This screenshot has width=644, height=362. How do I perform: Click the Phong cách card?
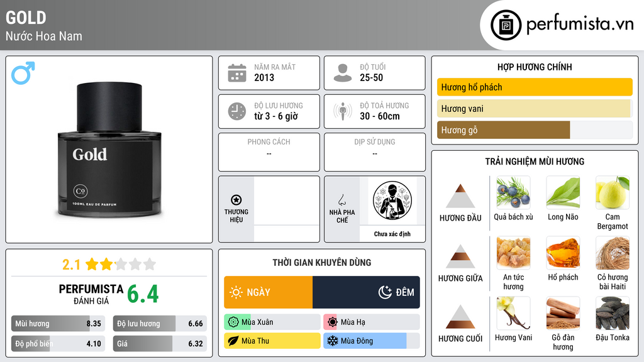(269, 152)
